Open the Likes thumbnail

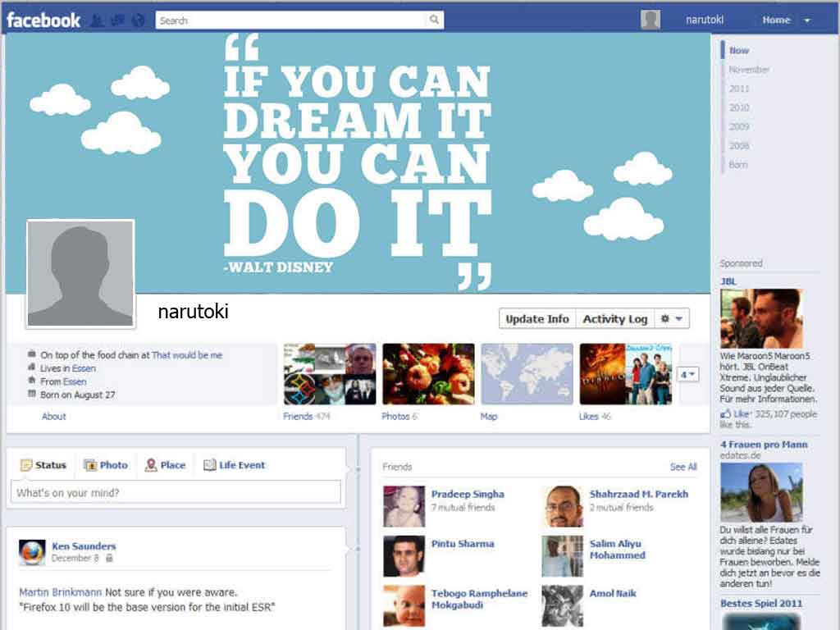625,374
